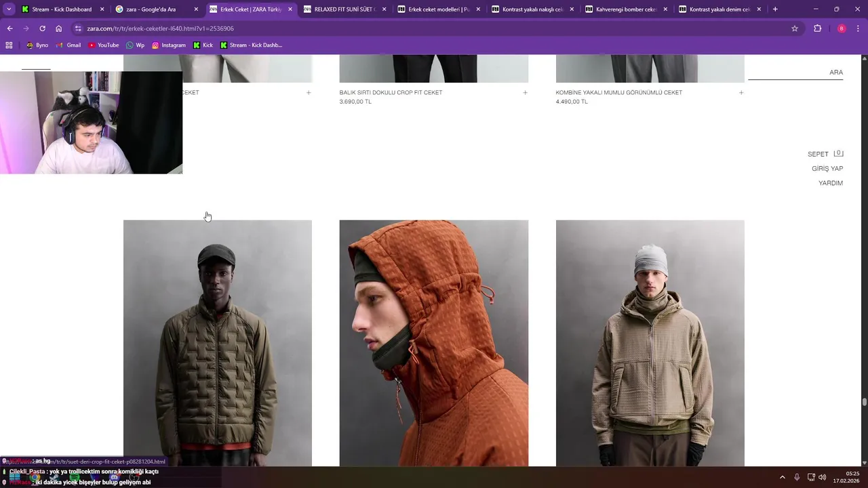Add KOMBİNE YAKALI MUMLU GÖRÜNÜMLÜ CEKET via plus
The height and width of the screenshot is (488, 868).
741,93
